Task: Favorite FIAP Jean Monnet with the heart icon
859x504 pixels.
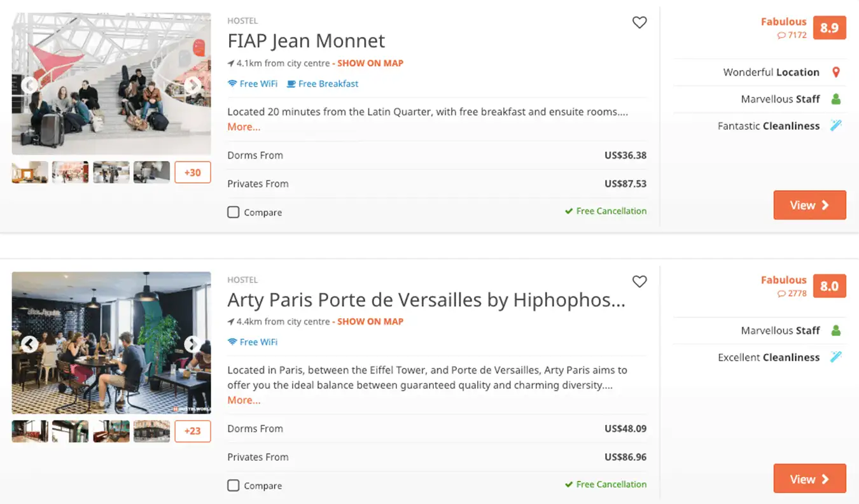Action: pyautogui.click(x=639, y=22)
